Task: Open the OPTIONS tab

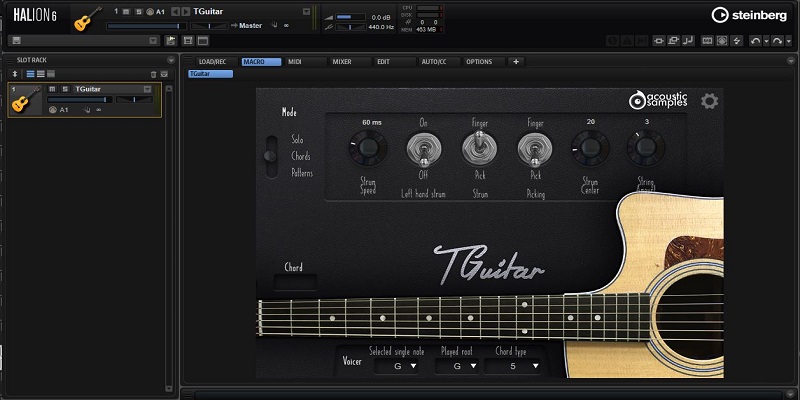Action: click(479, 62)
